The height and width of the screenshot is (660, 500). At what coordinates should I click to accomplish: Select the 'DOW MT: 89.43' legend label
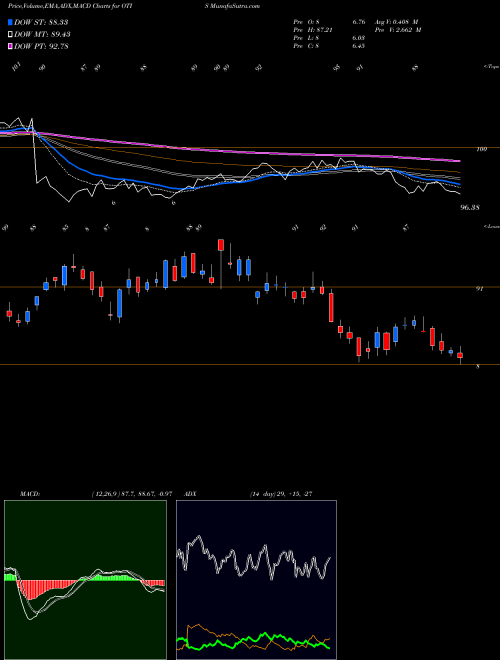point(42,35)
